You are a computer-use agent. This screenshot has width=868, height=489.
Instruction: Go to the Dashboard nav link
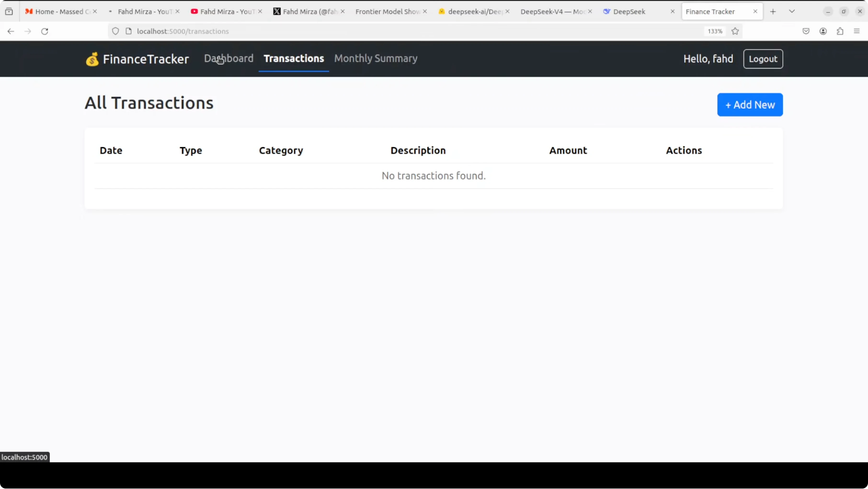(x=229, y=58)
